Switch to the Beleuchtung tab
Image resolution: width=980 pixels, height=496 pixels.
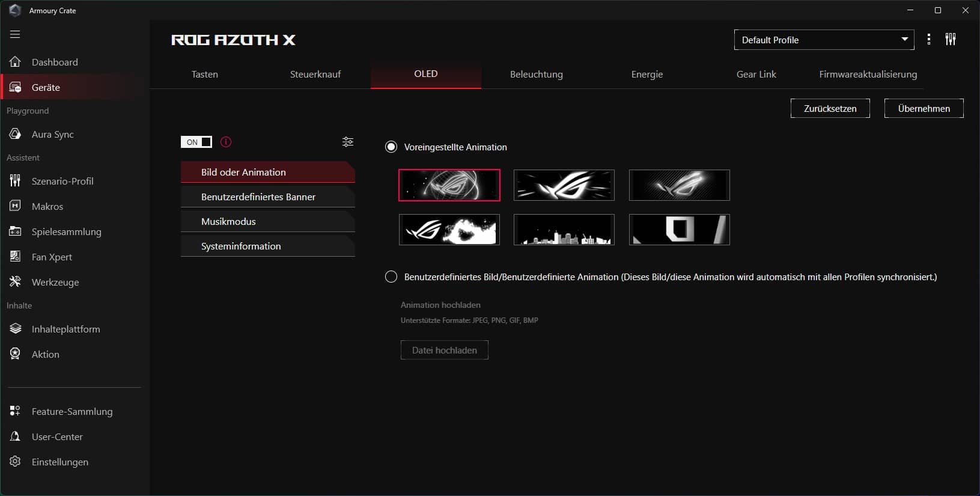click(536, 75)
